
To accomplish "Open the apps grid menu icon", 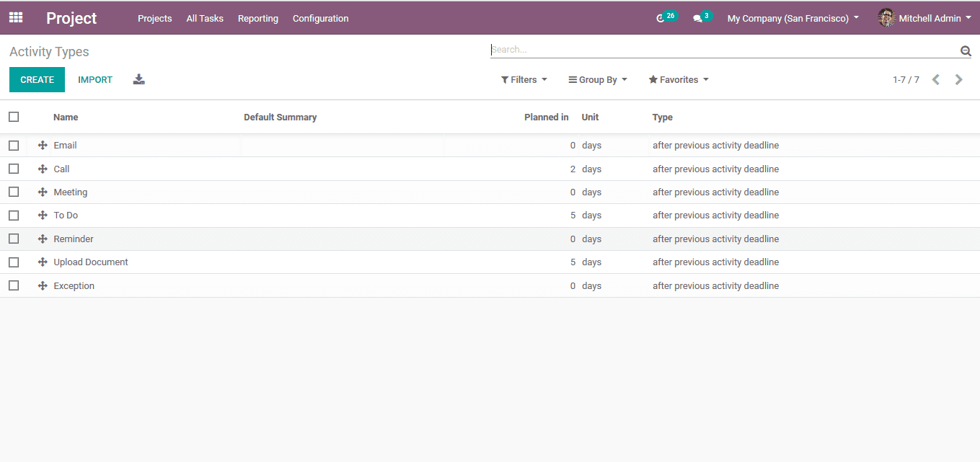I will 16,17.
